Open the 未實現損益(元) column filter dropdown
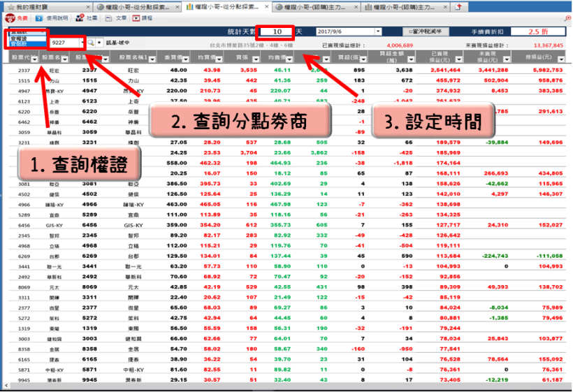The height and width of the screenshot is (392, 573). pyautogui.click(x=507, y=59)
